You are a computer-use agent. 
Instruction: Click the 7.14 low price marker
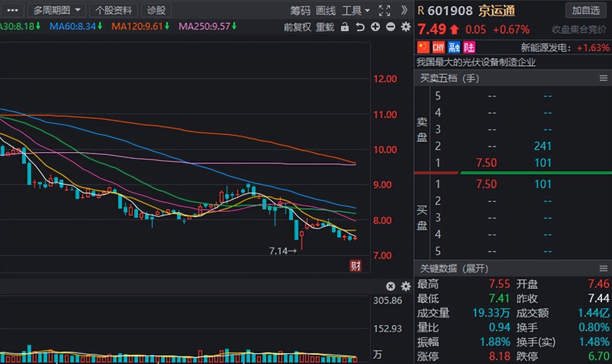[283, 250]
